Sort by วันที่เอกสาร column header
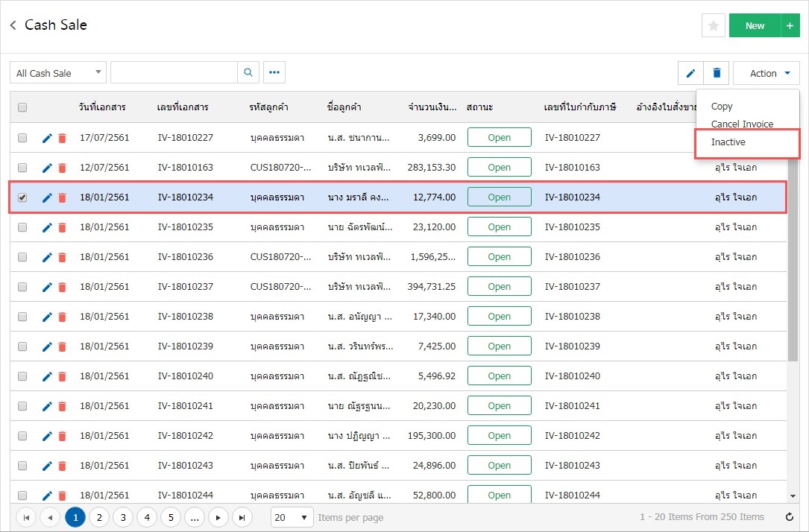This screenshot has width=809, height=532. [x=102, y=107]
